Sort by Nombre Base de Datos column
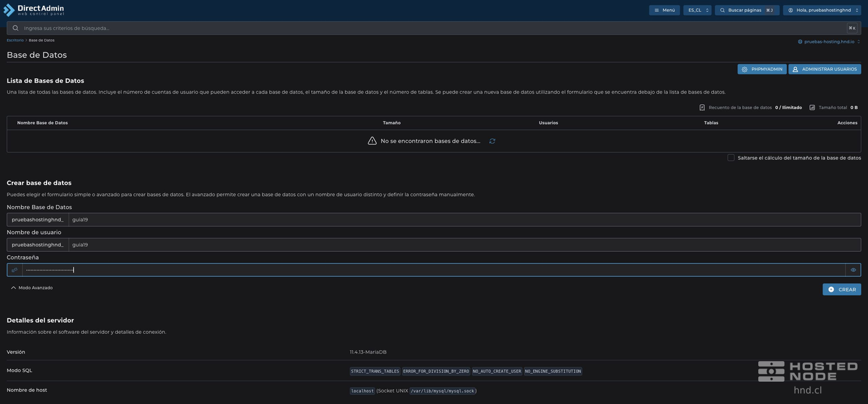This screenshot has width=868, height=404. coord(42,123)
